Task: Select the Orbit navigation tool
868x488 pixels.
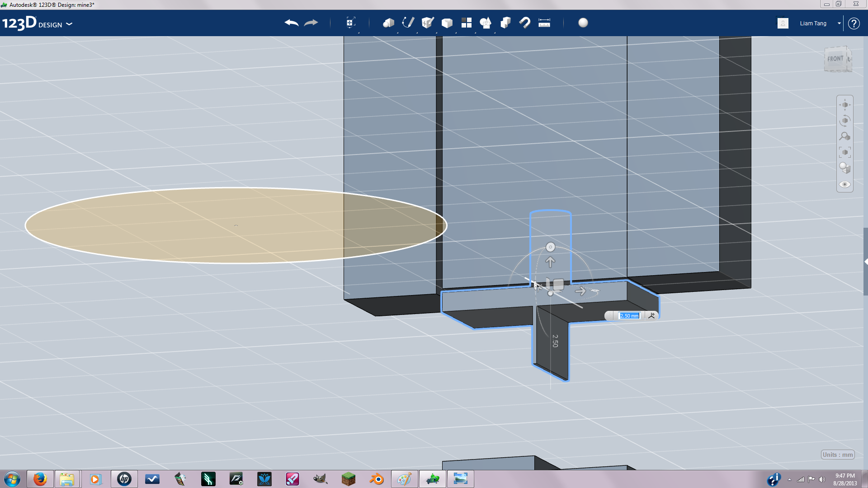Action: coord(845,121)
